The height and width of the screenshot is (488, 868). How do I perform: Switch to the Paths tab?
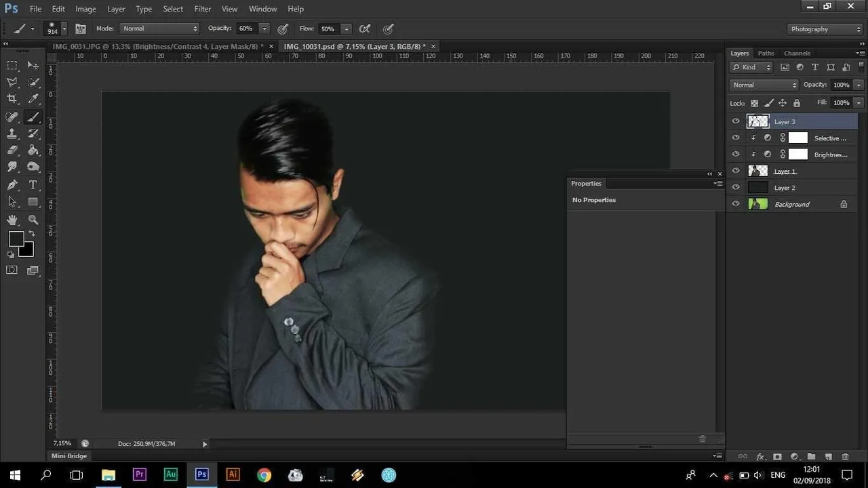(766, 53)
